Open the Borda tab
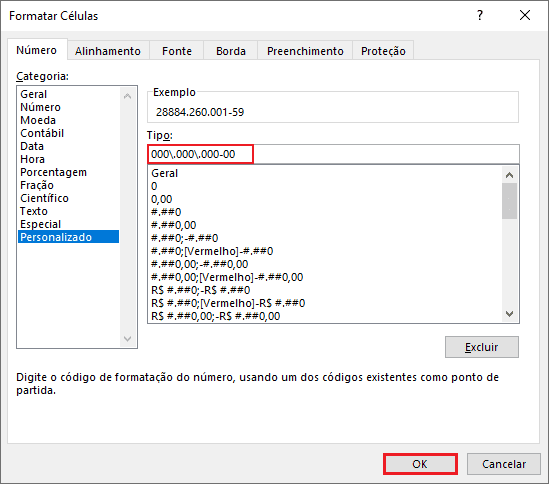 point(231,51)
